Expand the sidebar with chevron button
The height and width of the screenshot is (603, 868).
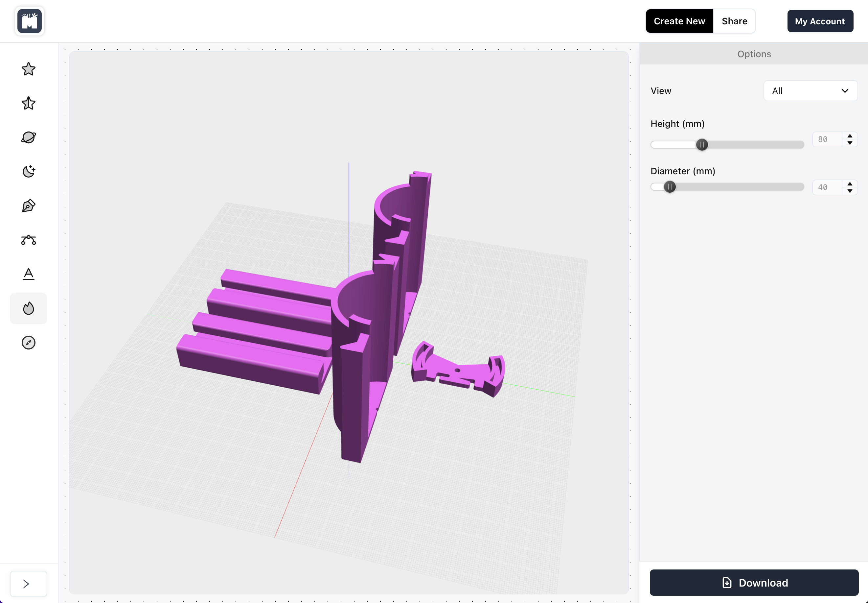(x=26, y=584)
